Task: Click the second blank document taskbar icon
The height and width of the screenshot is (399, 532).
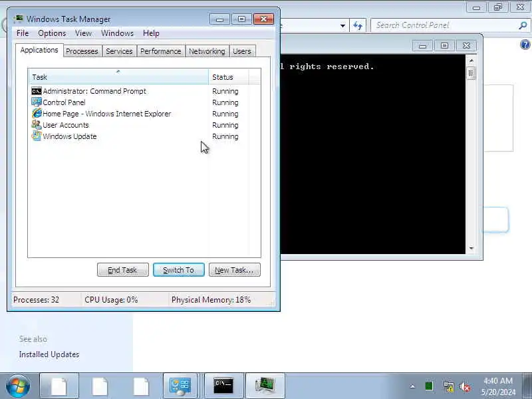Action: 100,386
